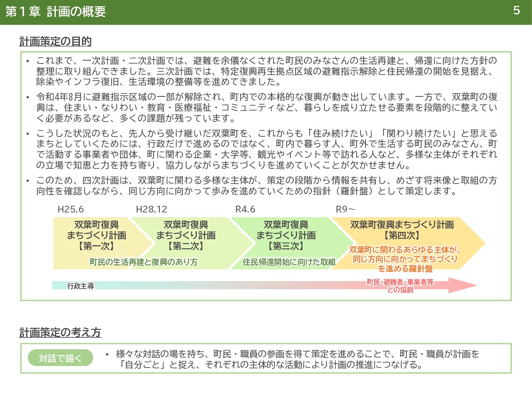532x399 pixels.
Task: Click the 町民・避難者・事業者等との協創 label
Action: pos(400,286)
